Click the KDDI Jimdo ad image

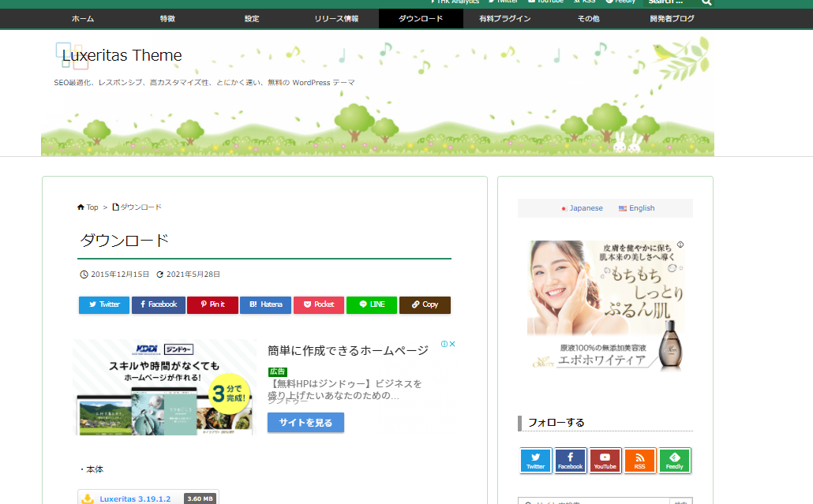tap(165, 387)
